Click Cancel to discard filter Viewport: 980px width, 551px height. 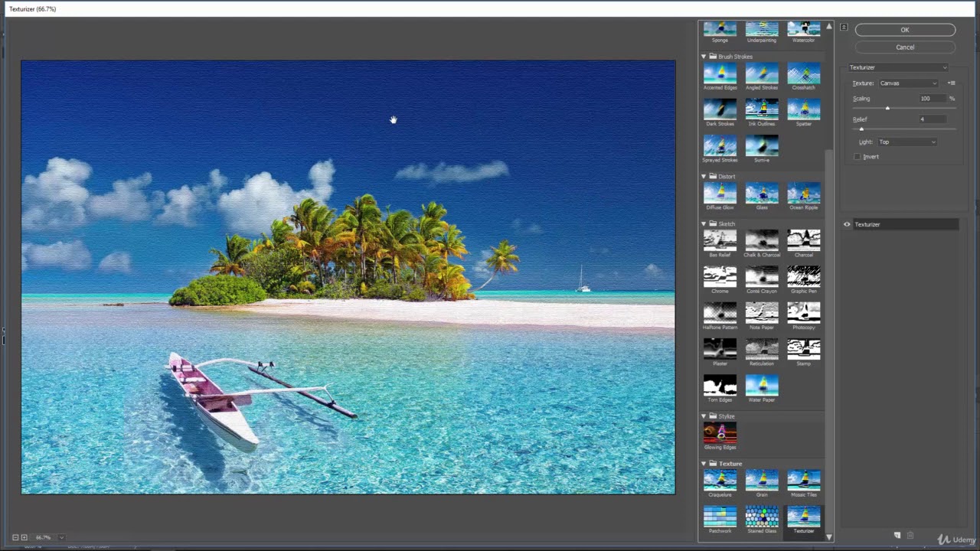905,47
